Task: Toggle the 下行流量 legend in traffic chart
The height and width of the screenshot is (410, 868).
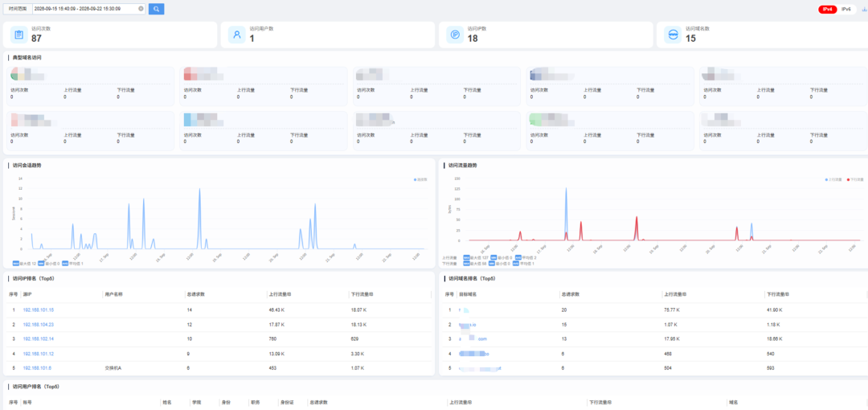Action: point(855,179)
